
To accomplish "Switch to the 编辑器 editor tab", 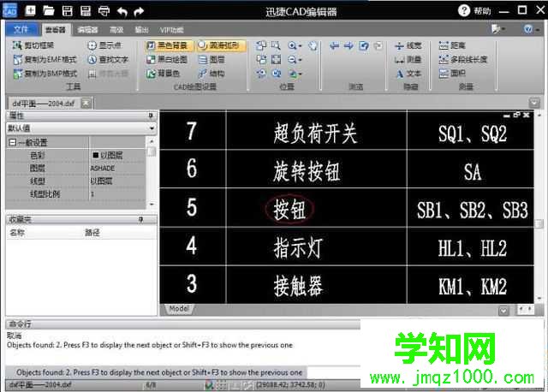I will click(87, 30).
